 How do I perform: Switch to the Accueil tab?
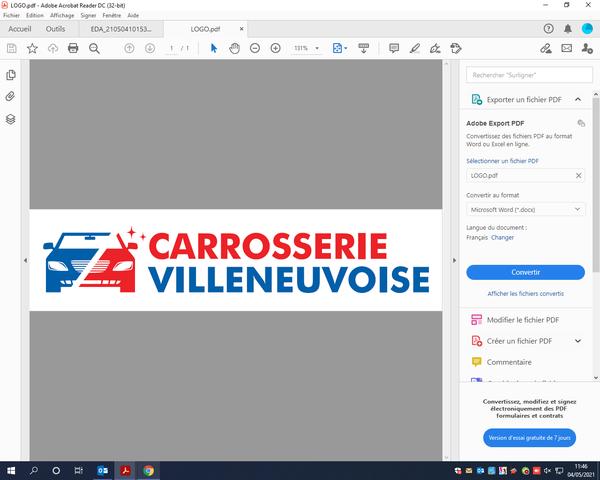20,29
